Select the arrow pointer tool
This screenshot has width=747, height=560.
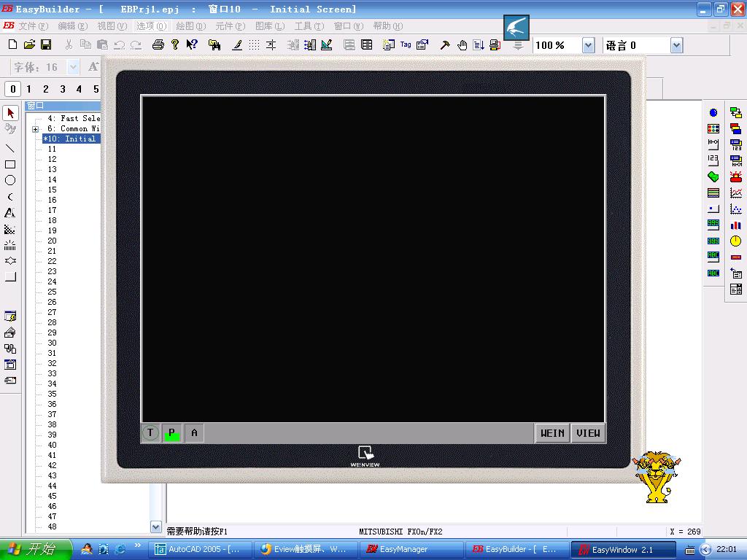(x=10, y=113)
